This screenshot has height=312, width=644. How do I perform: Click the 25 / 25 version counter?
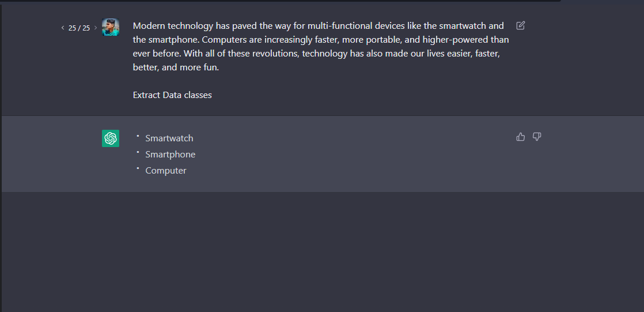[79, 28]
